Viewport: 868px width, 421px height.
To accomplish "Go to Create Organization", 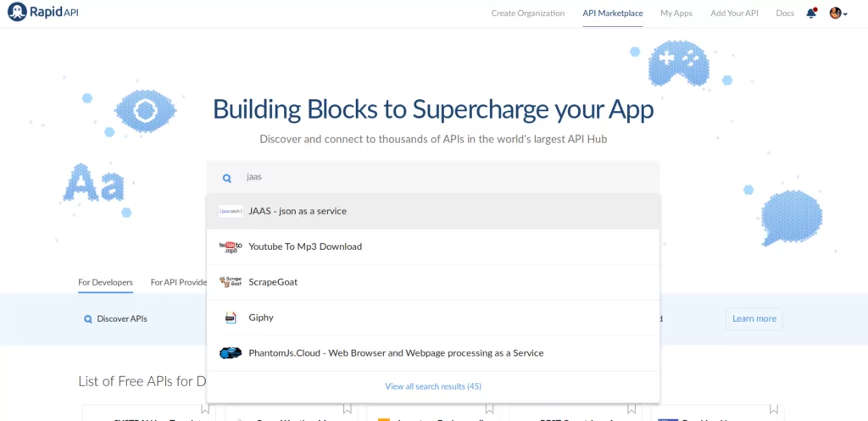I will (527, 14).
